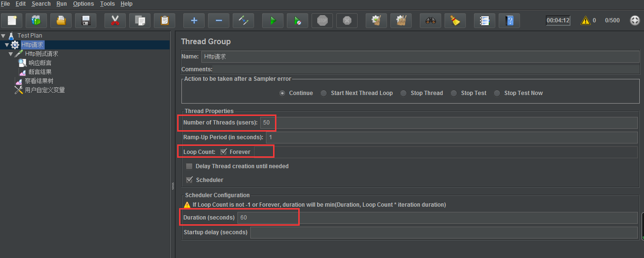Click the Stop test icon
This screenshot has height=258, width=644.
pyautogui.click(x=322, y=20)
